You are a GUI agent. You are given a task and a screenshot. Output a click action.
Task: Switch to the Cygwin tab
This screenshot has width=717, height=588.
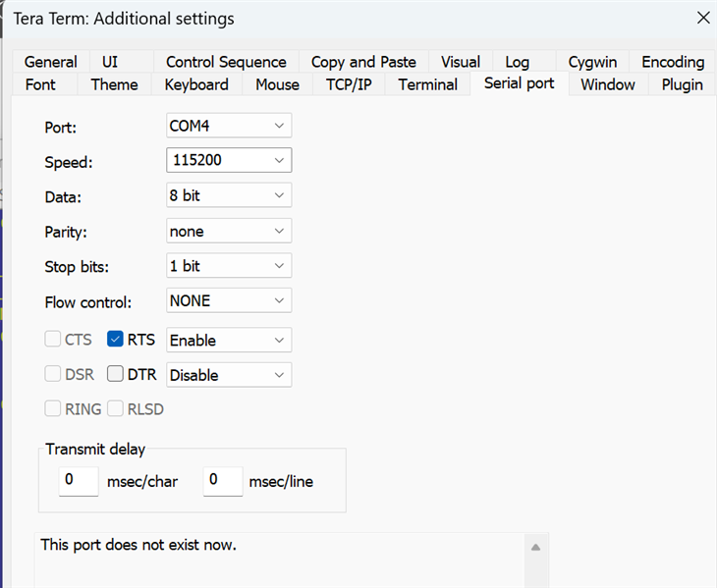point(592,62)
